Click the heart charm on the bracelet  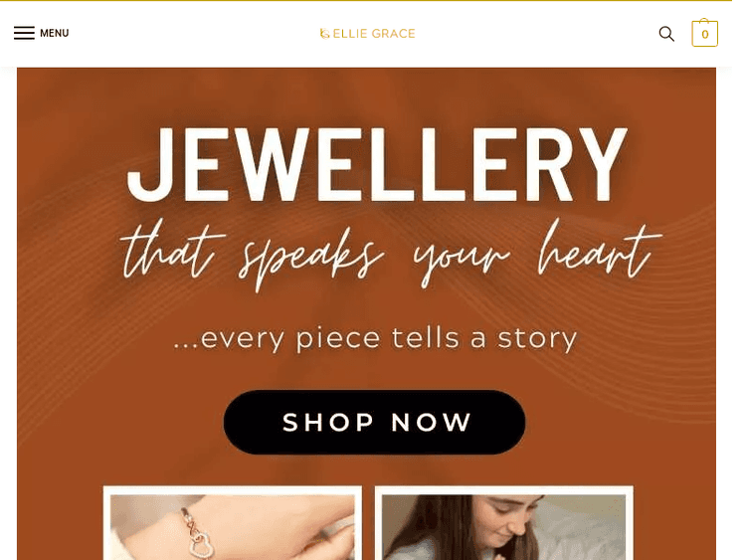(199, 545)
